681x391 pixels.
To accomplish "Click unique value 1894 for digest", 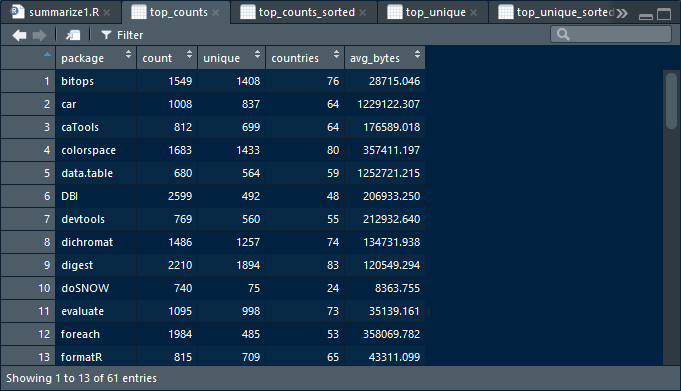I will (248, 265).
